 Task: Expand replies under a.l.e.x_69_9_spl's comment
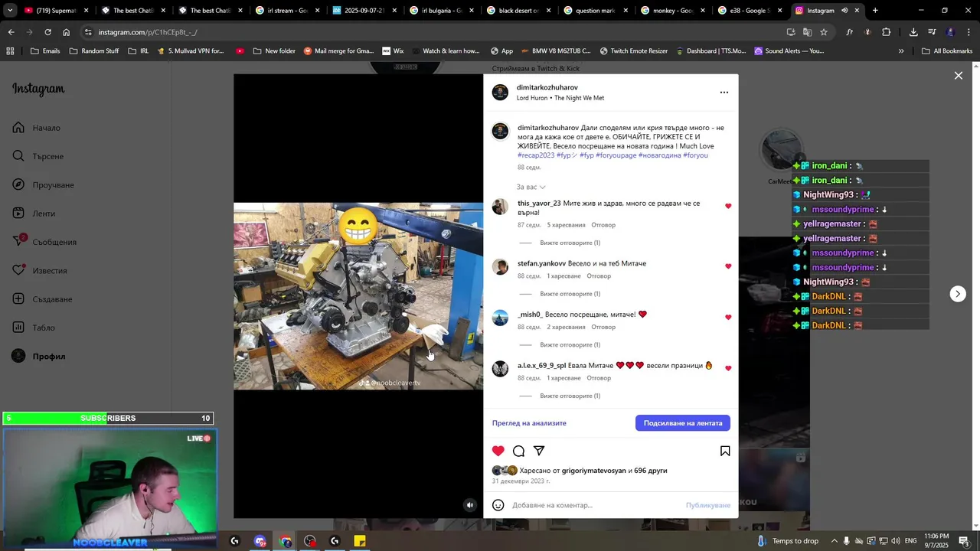click(x=570, y=396)
